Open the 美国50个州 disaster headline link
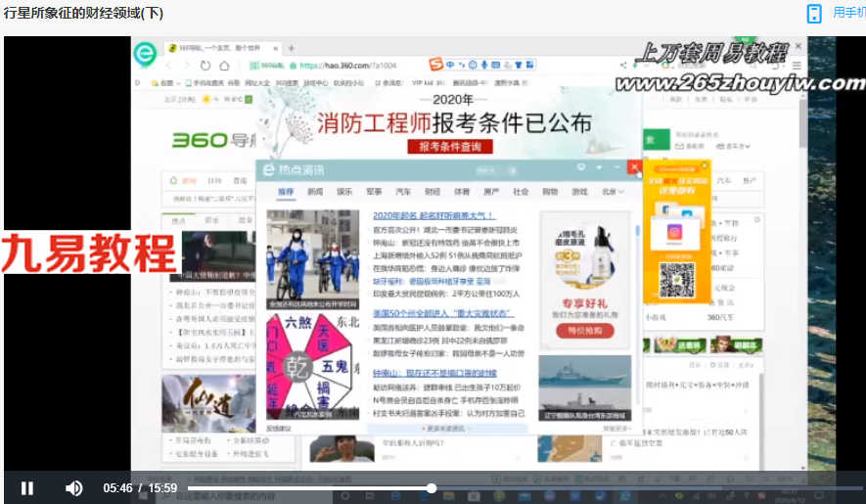This screenshot has height=504, width=866. coord(443,313)
